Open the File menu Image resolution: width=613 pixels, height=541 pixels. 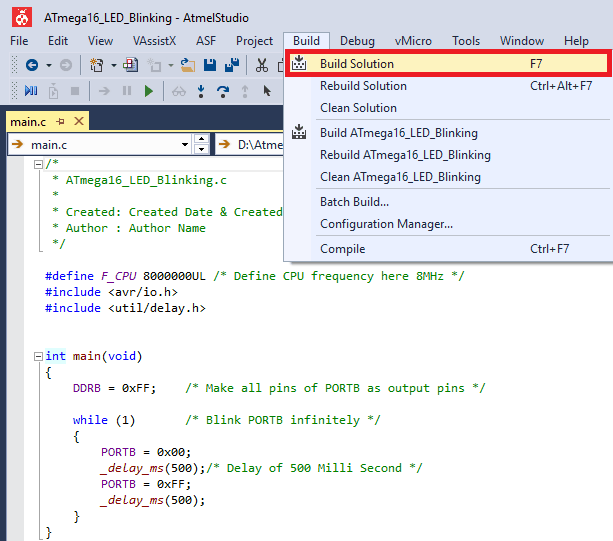19,41
